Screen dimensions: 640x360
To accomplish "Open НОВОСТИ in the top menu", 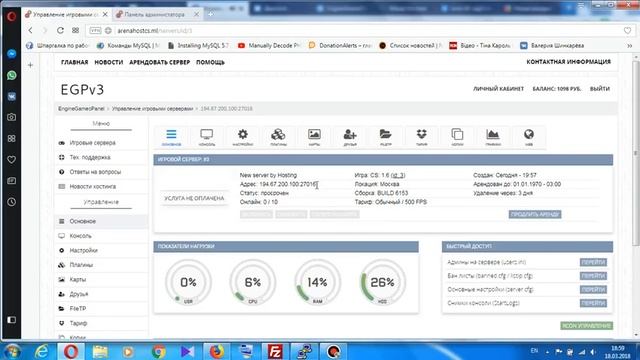I will pos(109,62).
